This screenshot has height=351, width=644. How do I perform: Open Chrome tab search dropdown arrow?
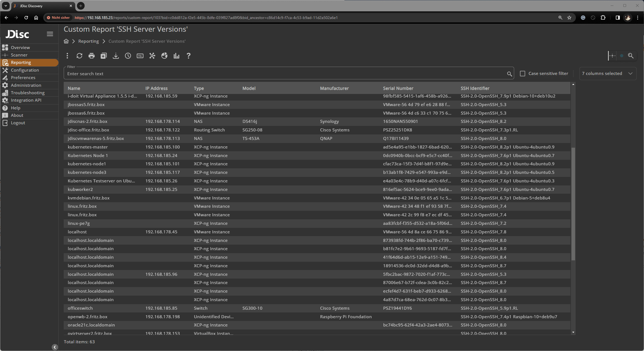(6, 6)
